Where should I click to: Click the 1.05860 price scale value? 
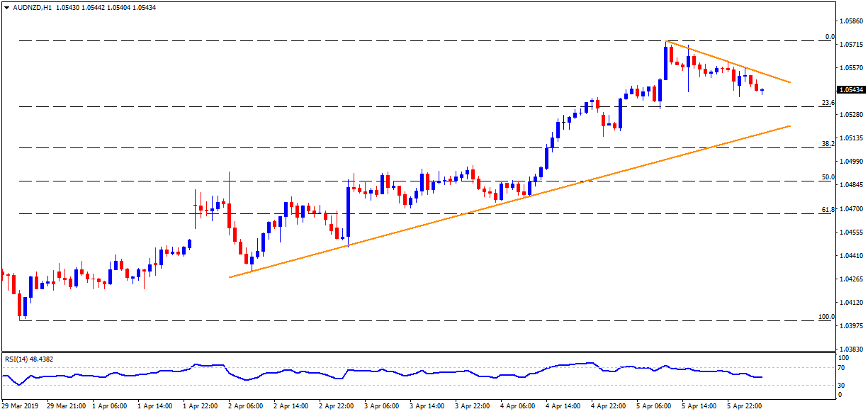(x=850, y=21)
